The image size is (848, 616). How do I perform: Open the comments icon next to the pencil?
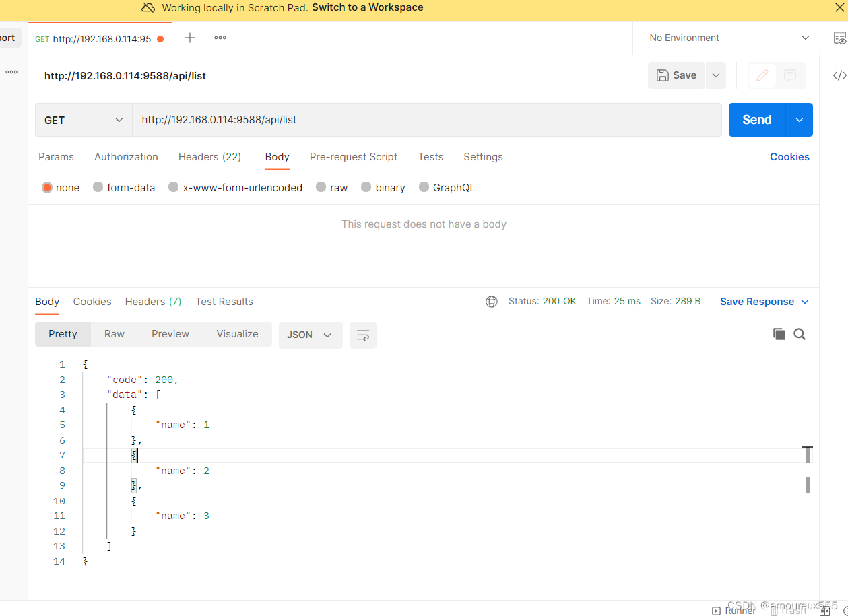pos(789,75)
